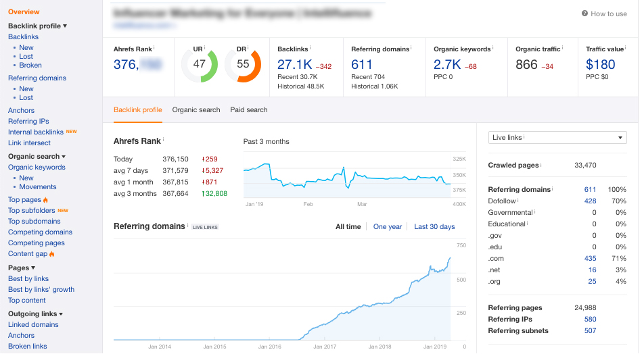Screen dimensions: 644x354
Task: Click the info icon beside Organic keywords header
Action: click(x=493, y=48)
